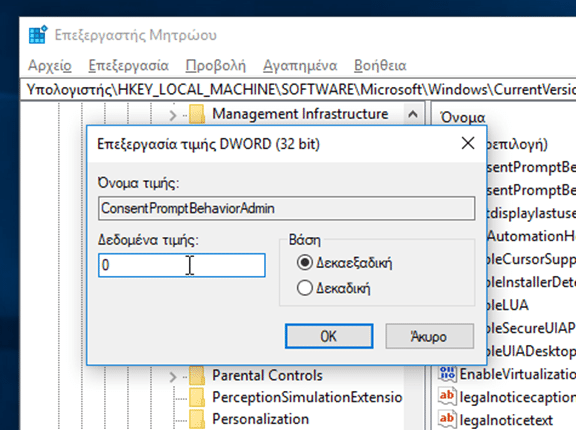The image size is (576, 430).
Task: Close the DWORD edit dialog
Action: point(468,143)
